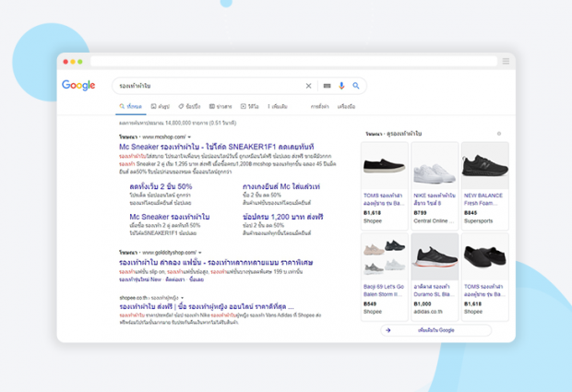Image resolution: width=572 pixels, height=392 pixels.
Task: Open the on-screen keyboard icon
Action: (328, 86)
